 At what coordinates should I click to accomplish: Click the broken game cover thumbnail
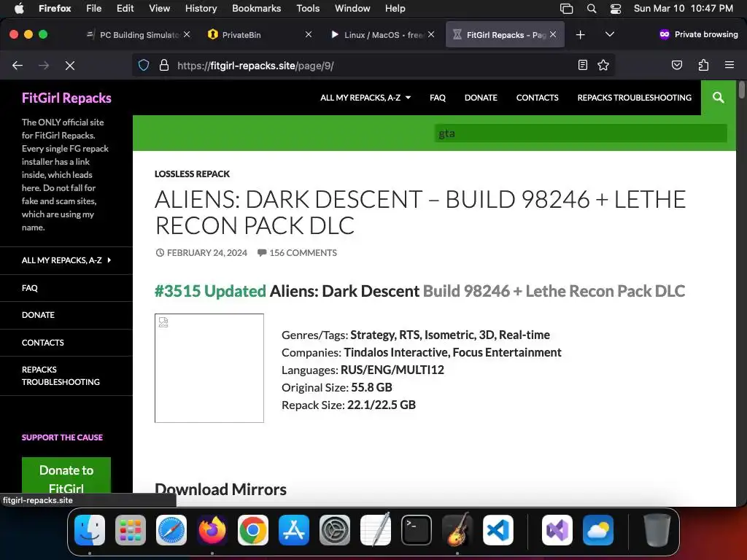pyautogui.click(x=209, y=368)
